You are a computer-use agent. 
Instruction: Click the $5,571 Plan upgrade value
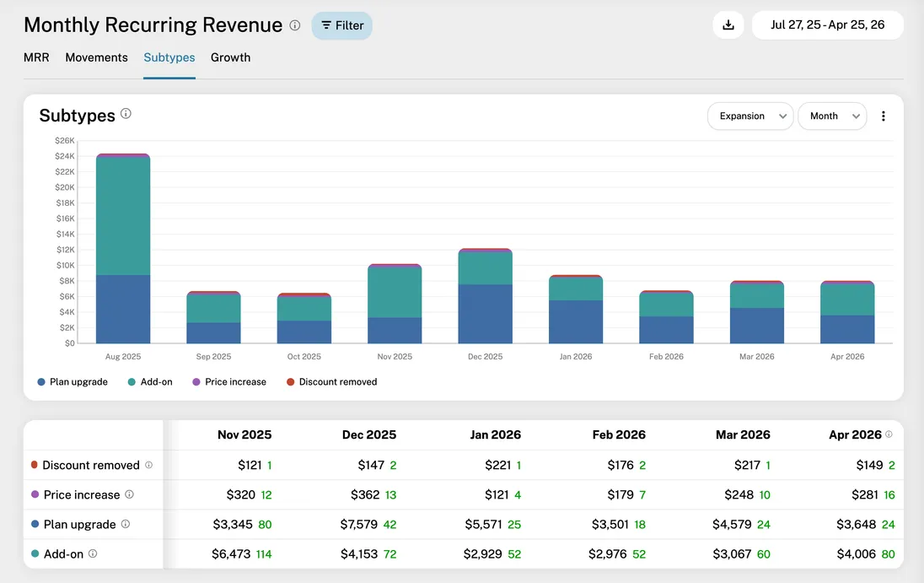(x=483, y=524)
